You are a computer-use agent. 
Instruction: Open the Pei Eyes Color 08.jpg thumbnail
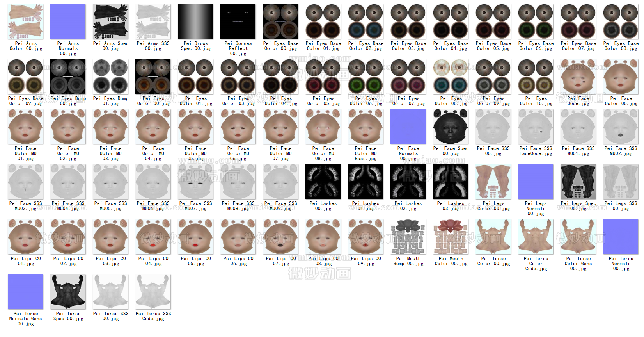[451, 77]
